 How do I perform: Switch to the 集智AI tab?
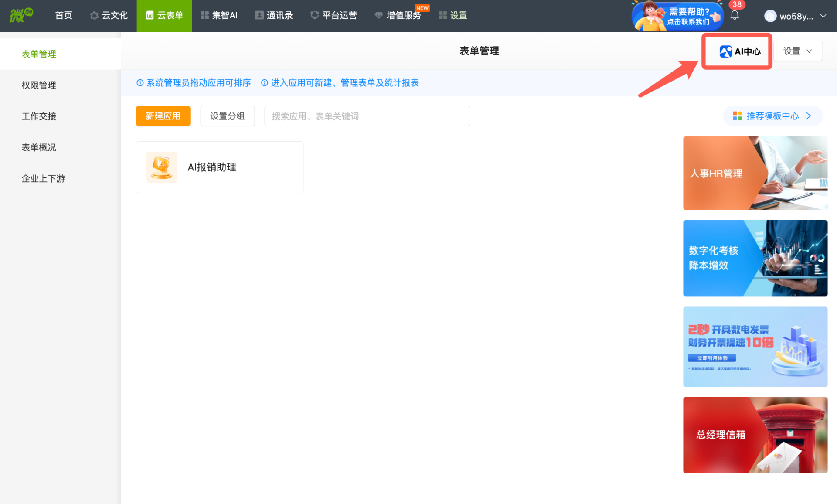pyautogui.click(x=219, y=16)
